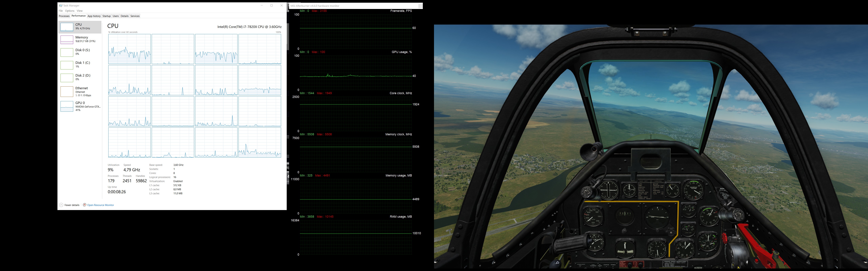Image resolution: width=868 pixels, height=271 pixels.
Task: Close the MSI Afterburner hardware monitor window
Action: (x=420, y=6)
